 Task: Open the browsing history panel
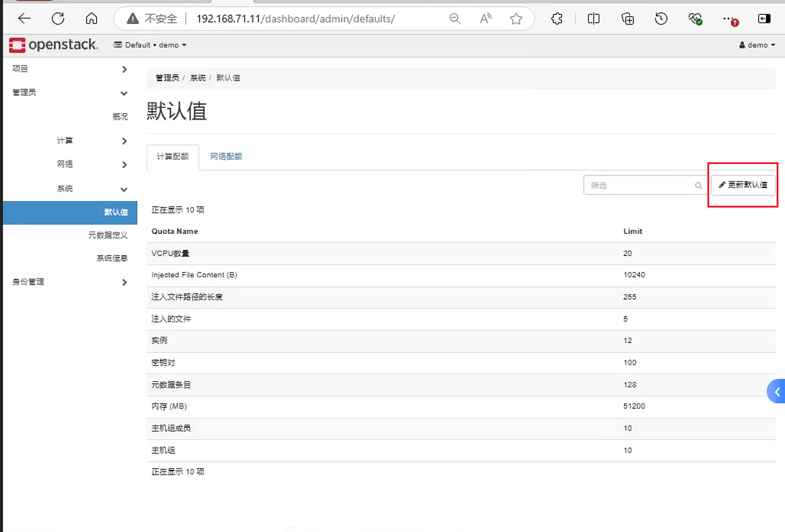[x=661, y=18]
